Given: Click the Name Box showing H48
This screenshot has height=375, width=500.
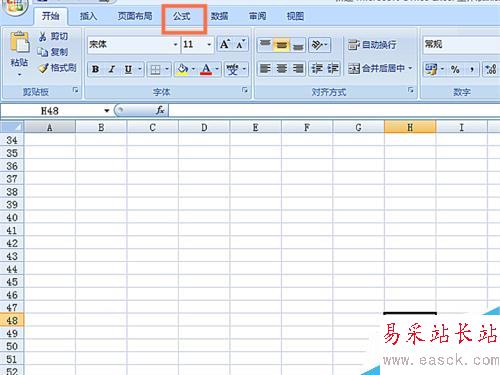Looking at the screenshot, I should coord(50,111).
